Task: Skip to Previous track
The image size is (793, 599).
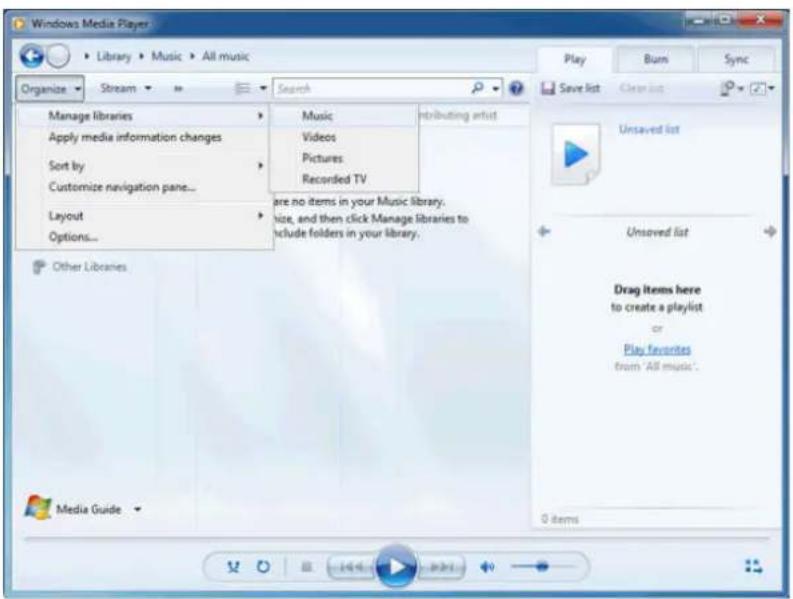Action: (351, 567)
